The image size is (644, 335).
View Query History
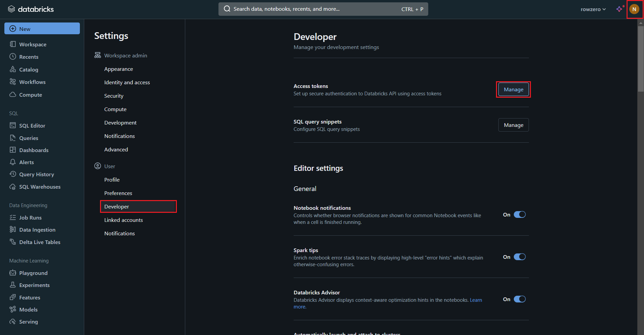point(36,174)
